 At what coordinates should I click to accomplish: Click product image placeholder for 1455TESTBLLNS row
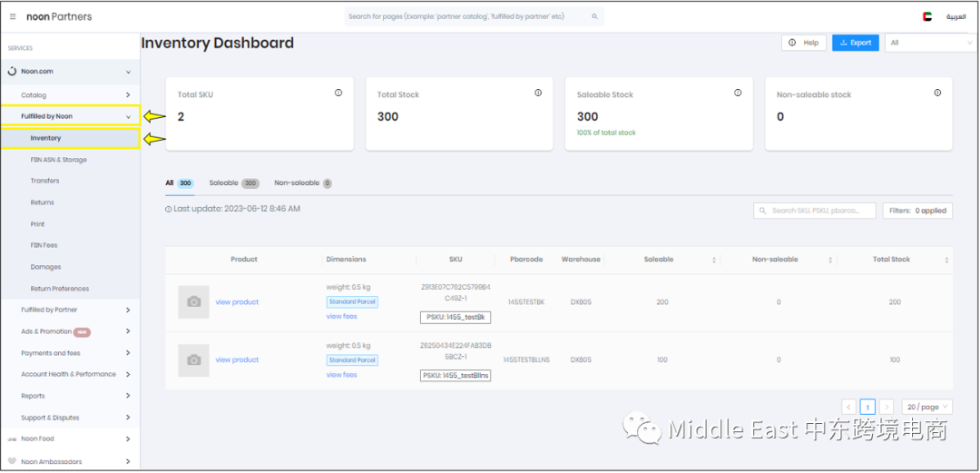tap(194, 360)
